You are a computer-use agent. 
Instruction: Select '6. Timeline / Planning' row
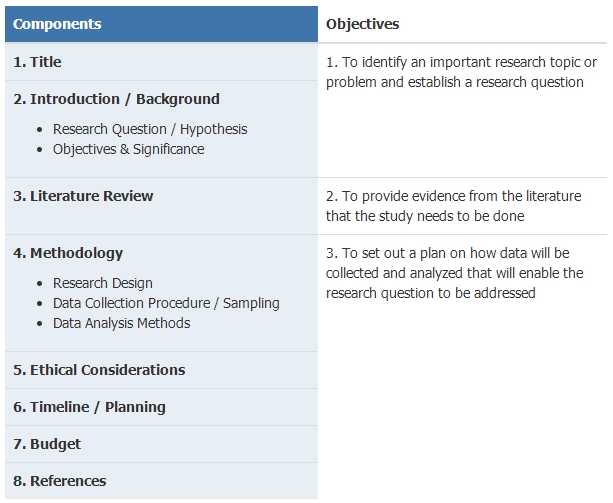161,407
